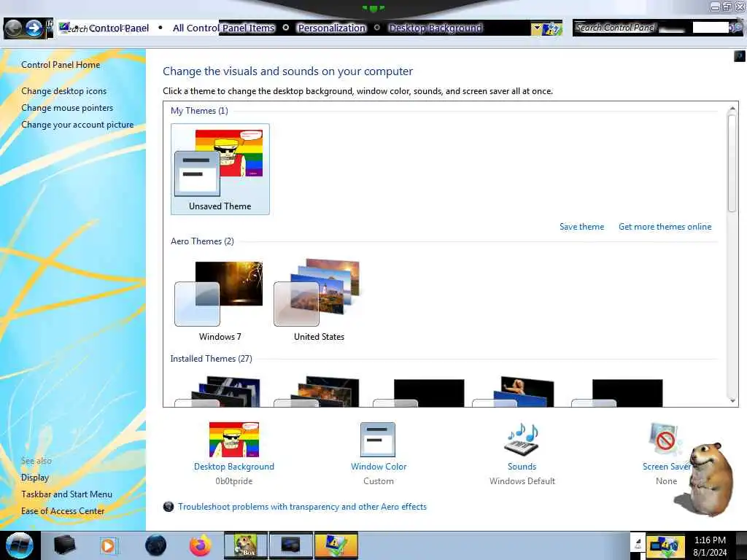Viewport: 747px width, 560px height.
Task: Click the Sounds text link
Action: (x=522, y=467)
